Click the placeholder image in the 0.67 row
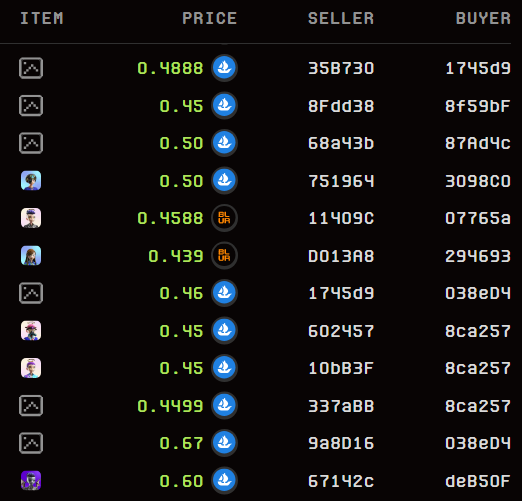522x501 pixels. pyautogui.click(x=31, y=443)
